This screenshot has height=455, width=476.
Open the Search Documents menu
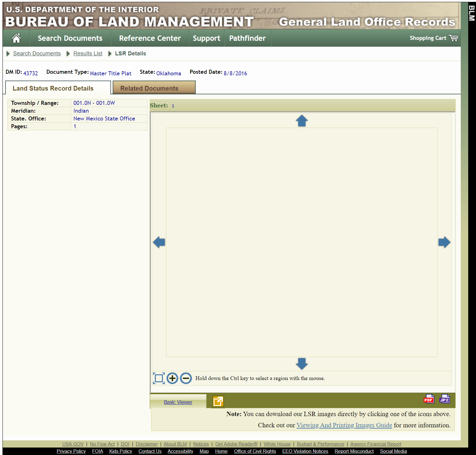(70, 38)
